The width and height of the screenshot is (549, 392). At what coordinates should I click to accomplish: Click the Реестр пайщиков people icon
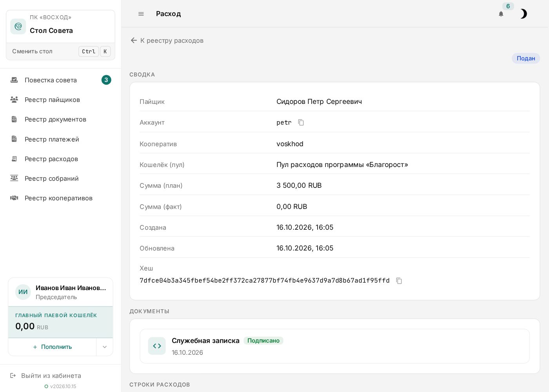pos(14,100)
